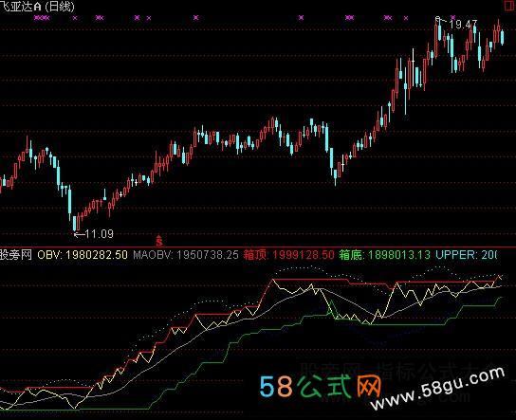Click the red S marker above indicator panel

point(159,241)
